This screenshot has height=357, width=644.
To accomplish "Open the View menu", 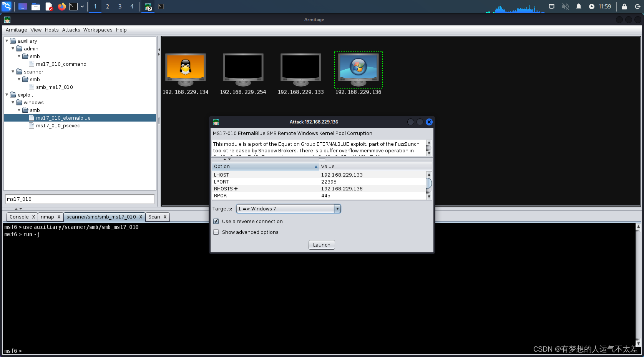I will [x=36, y=30].
